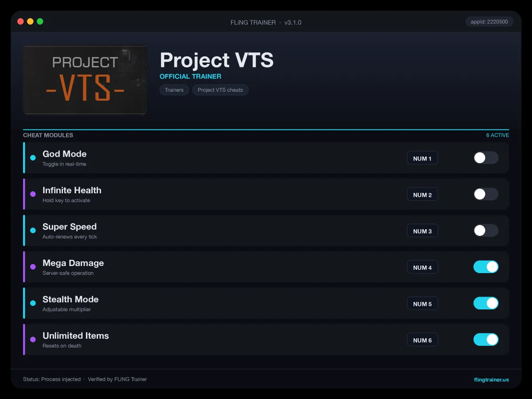Screen dimensions: 532x399
Task: Open the Project VTS cheats tag
Action: point(220,90)
